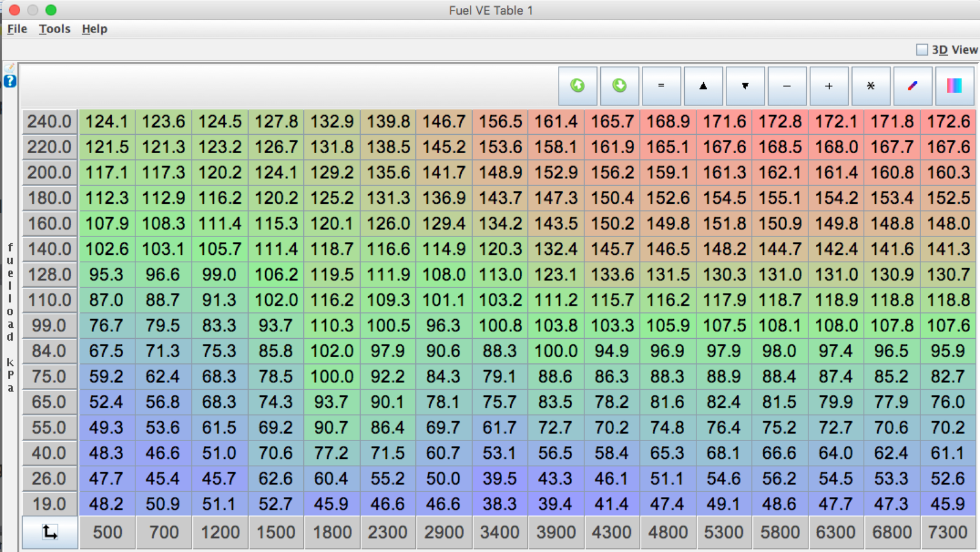Open the Tools menu
Screen dimensions: 980x552
pos(55,29)
